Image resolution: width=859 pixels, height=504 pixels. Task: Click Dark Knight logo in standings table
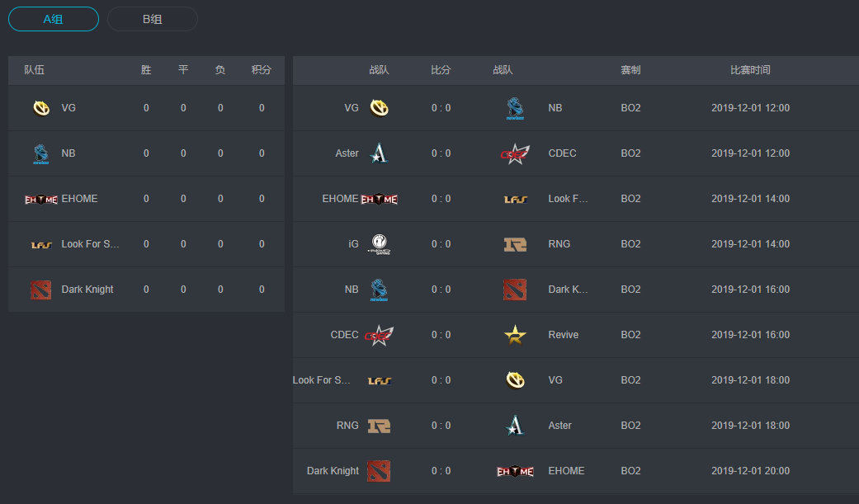[41, 290]
